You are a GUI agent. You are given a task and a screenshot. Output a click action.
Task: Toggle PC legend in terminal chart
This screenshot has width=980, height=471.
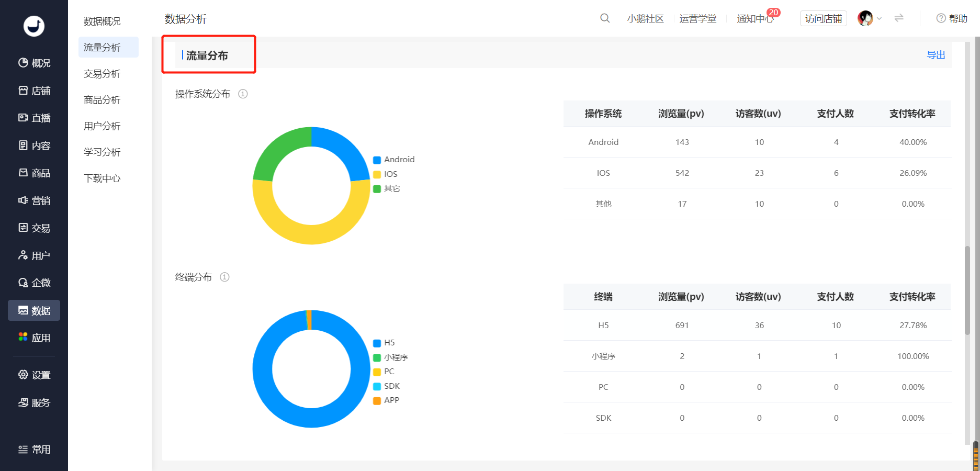coord(384,372)
